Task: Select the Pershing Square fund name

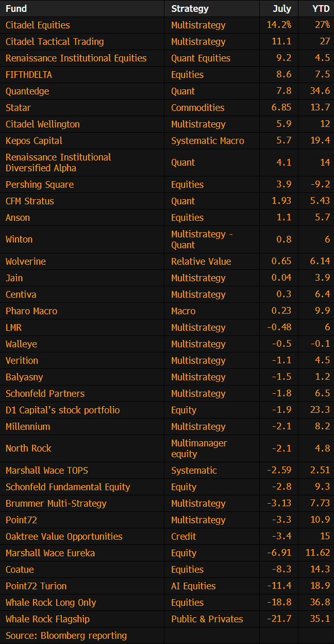Action: [x=40, y=185]
